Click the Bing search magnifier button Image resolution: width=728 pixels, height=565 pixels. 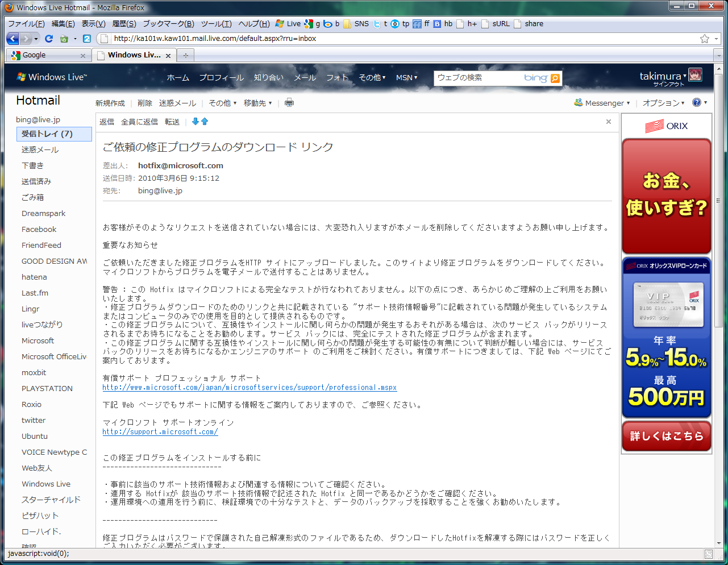555,78
